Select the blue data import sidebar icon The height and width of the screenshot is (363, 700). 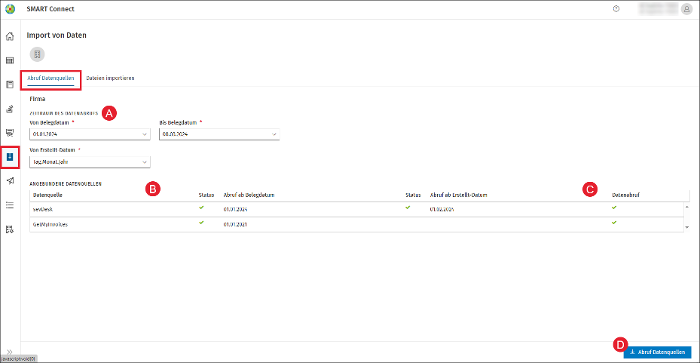pos(10,157)
